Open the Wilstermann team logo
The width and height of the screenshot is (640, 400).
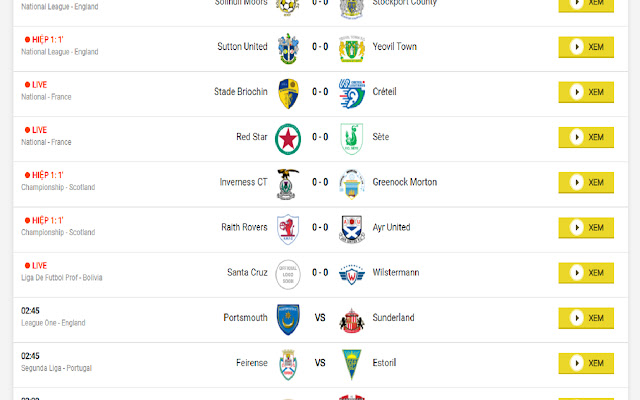(351, 275)
